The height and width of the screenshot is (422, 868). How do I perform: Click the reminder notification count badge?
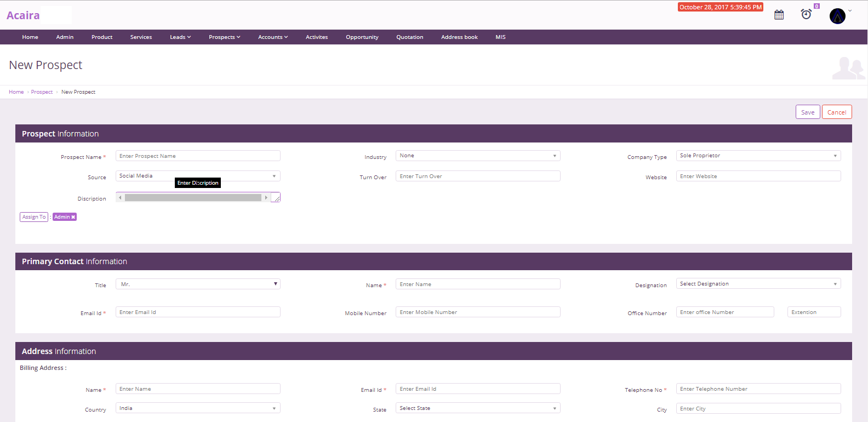point(816,6)
